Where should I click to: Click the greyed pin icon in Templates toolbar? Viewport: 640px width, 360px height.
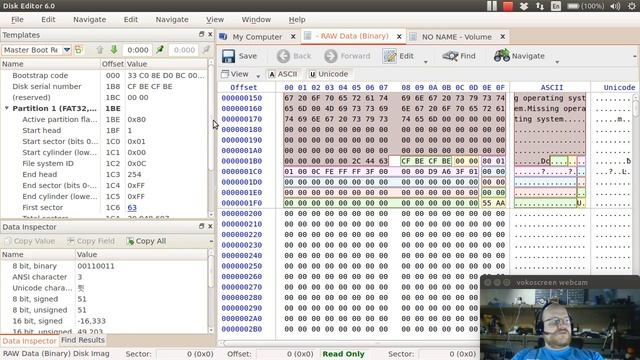coord(207,50)
